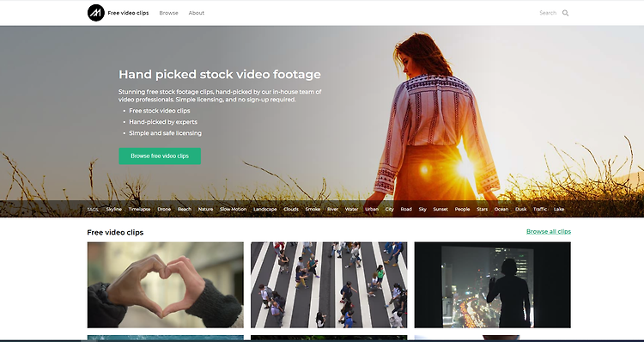Open the Browse menu item
The image size is (644, 342).
click(x=169, y=13)
